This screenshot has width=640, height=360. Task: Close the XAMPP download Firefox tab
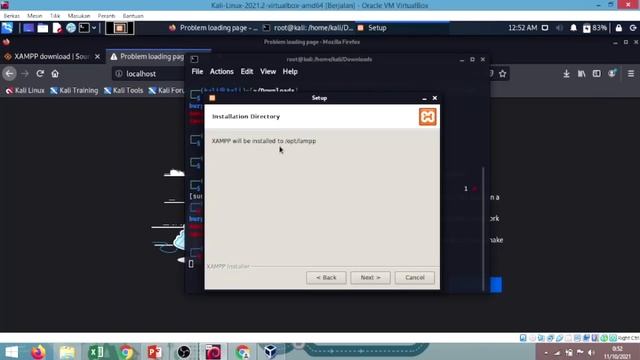point(97,56)
